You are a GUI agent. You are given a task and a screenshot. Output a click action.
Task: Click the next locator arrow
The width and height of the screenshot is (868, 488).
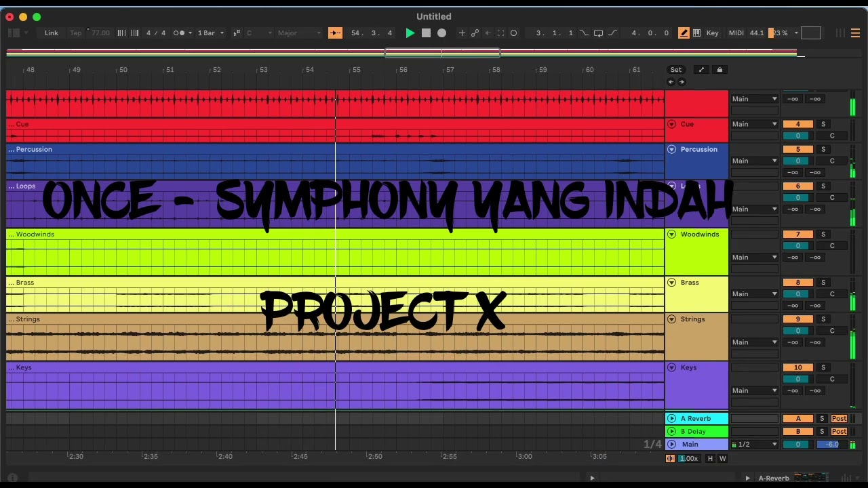click(682, 82)
